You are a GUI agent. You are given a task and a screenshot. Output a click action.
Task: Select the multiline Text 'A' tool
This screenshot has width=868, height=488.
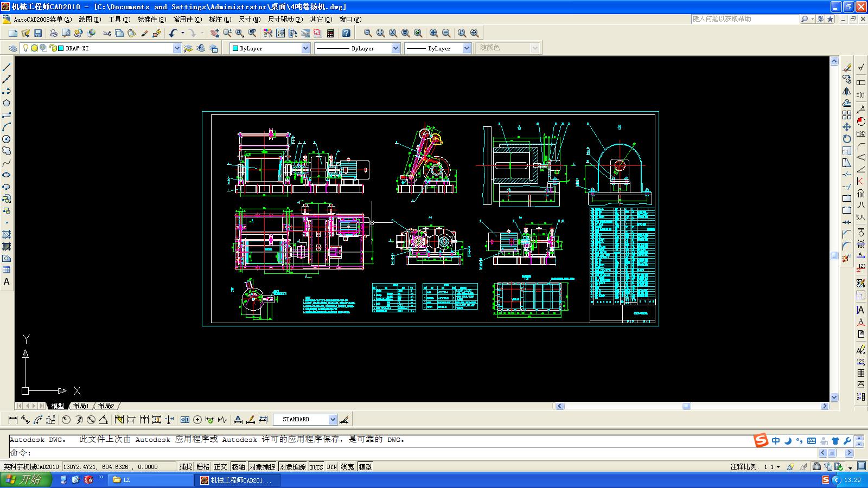[x=7, y=282]
